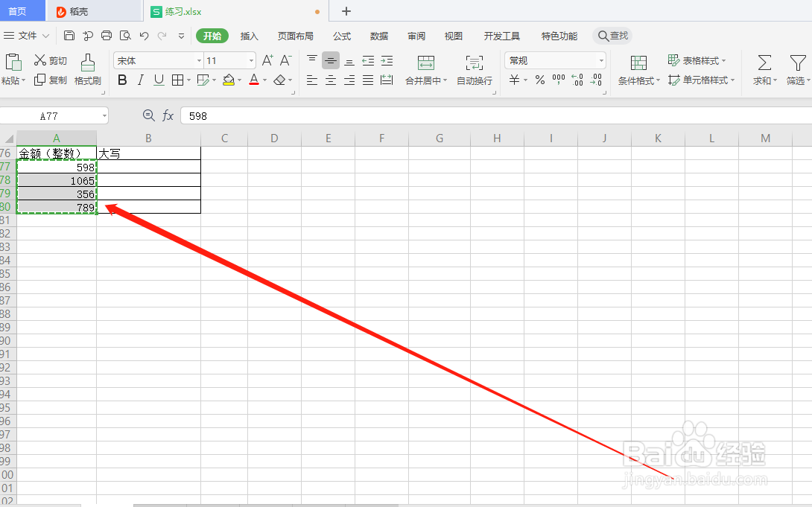The image size is (812, 507).
Task: Click the filter (筛选) icon
Action: click(798, 71)
